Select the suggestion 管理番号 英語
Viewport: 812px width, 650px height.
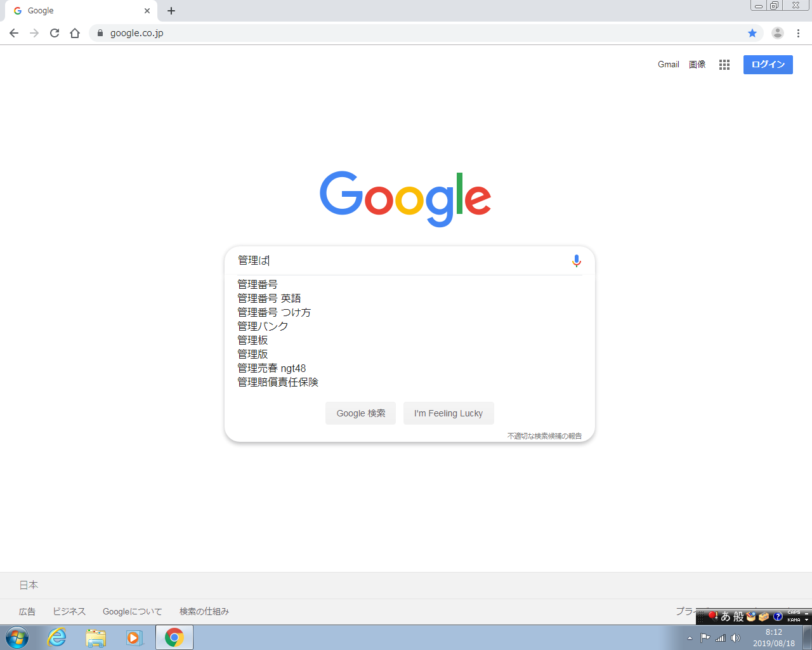click(269, 298)
